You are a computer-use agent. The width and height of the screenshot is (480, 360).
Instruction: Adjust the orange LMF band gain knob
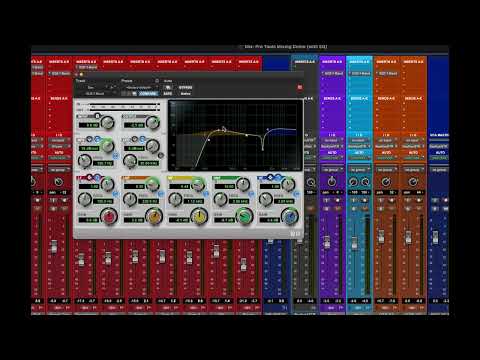(154, 216)
